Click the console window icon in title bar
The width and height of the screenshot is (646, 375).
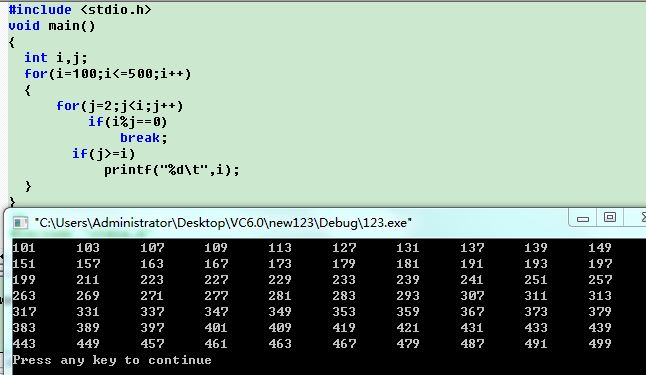20,223
